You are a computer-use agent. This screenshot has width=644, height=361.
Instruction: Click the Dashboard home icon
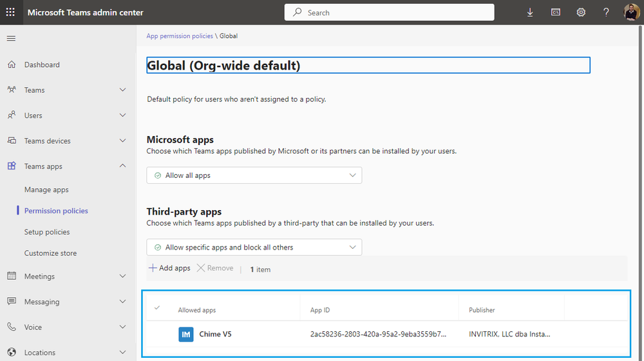pos(12,64)
